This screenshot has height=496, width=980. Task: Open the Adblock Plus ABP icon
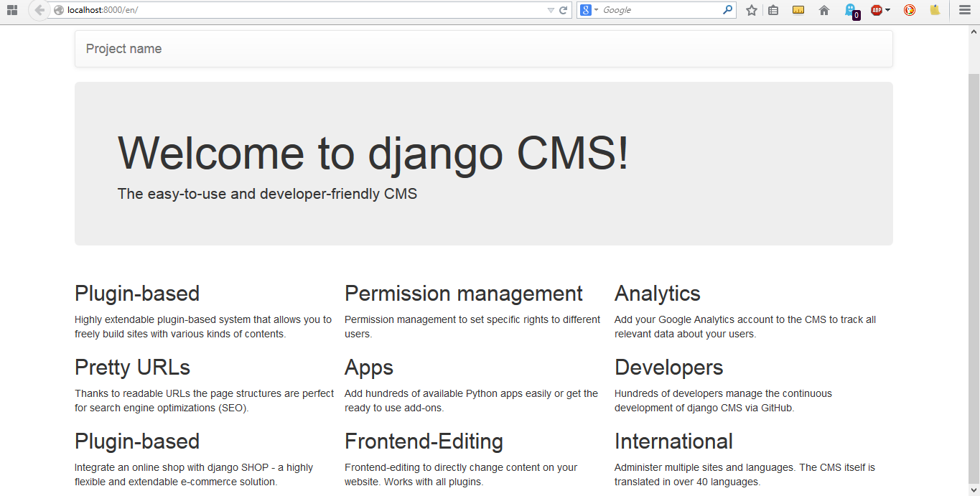click(x=876, y=10)
